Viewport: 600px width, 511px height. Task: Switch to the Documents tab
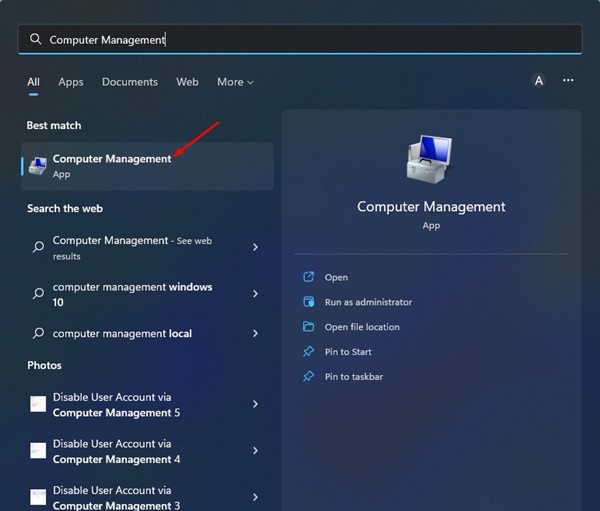tap(130, 82)
